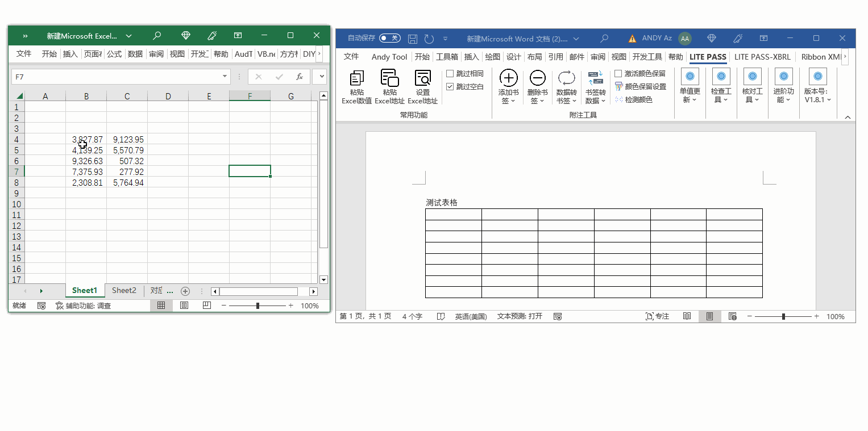Screen dimensions: 868x431
Task: Click the 添加书签 plus icon
Action: click(508, 78)
